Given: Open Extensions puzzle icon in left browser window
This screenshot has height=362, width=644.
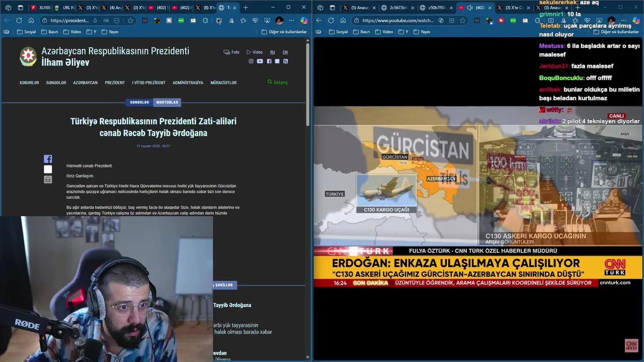Looking at the screenshot, I should [205, 20].
